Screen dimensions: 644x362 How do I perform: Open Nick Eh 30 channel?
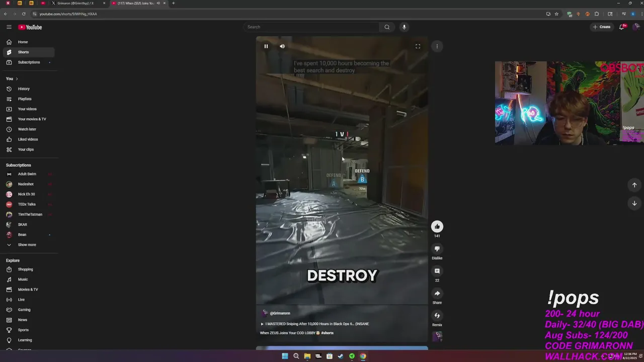point(29,194)
